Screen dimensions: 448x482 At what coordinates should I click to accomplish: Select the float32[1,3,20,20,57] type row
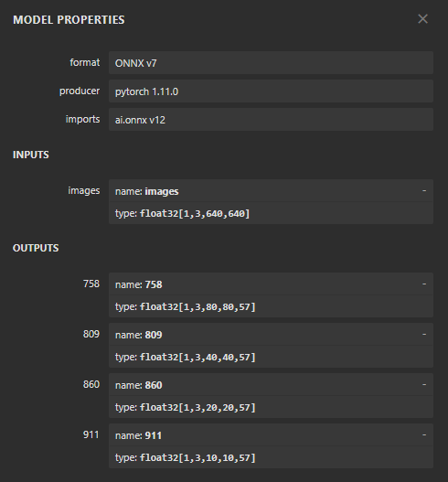click(x=271, y=407)
